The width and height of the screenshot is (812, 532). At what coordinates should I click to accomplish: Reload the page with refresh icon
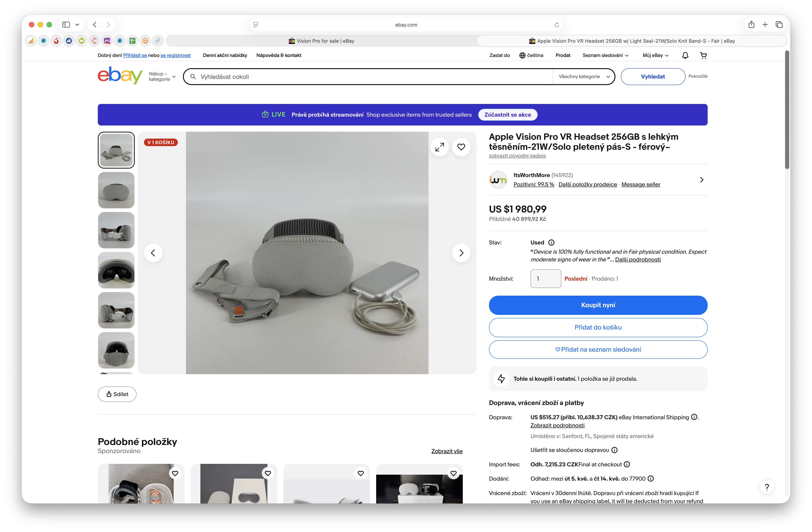pyautogui.click(x=557, y=25)
